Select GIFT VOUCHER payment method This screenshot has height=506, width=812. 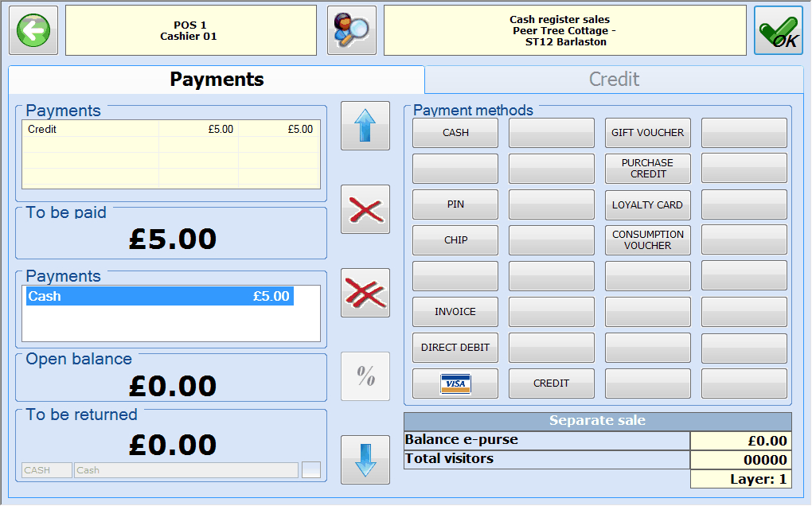647,133
